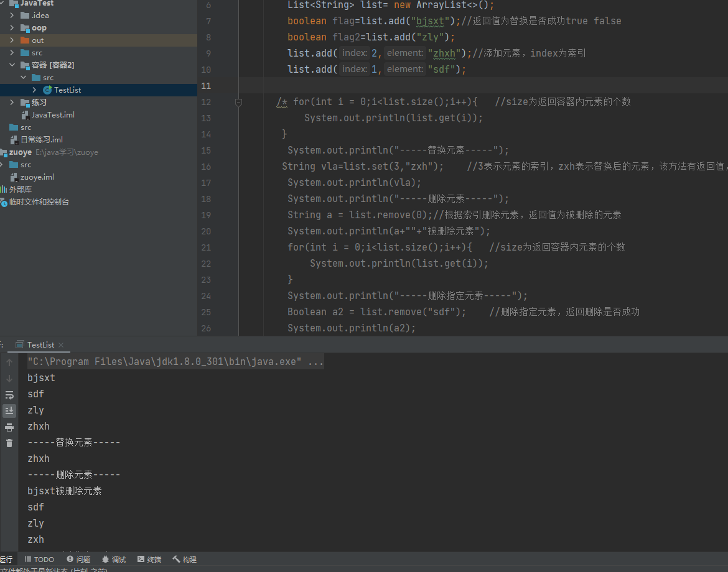
Task: Click the print icon in run console
Action: [x=9, y=427]
